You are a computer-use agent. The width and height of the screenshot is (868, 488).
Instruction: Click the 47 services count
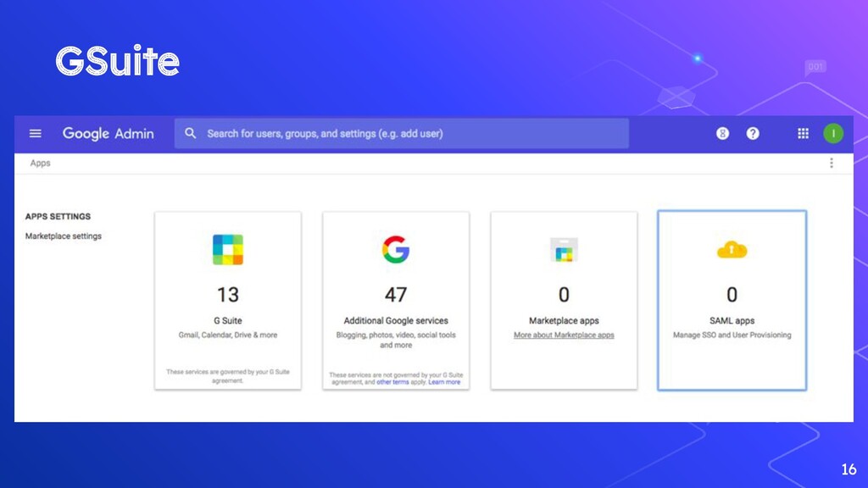click(396, 295)
